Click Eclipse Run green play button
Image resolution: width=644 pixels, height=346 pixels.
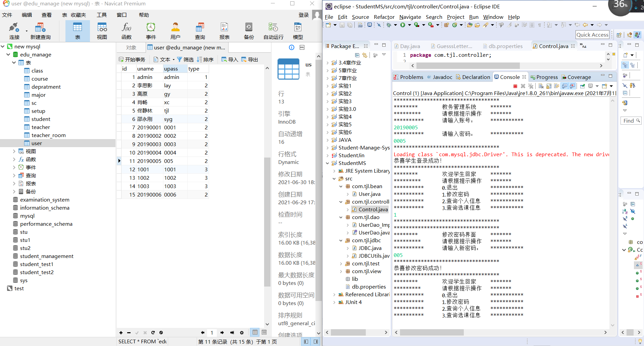click(x=403, y=25)
